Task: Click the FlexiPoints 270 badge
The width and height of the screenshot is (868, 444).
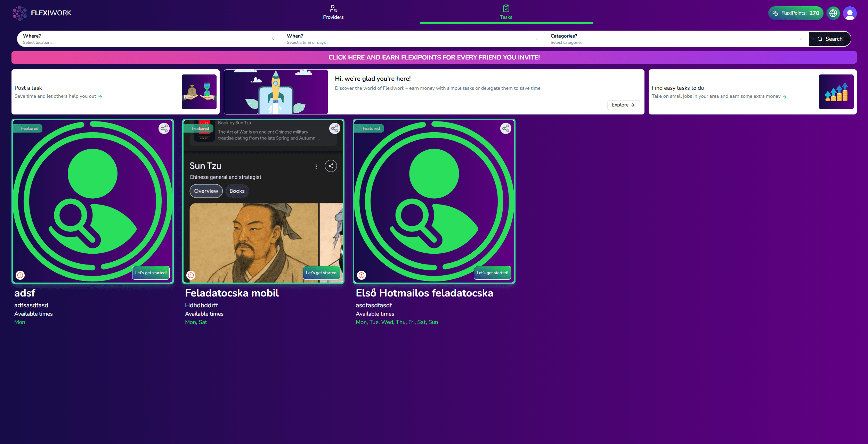Action: 795,13
